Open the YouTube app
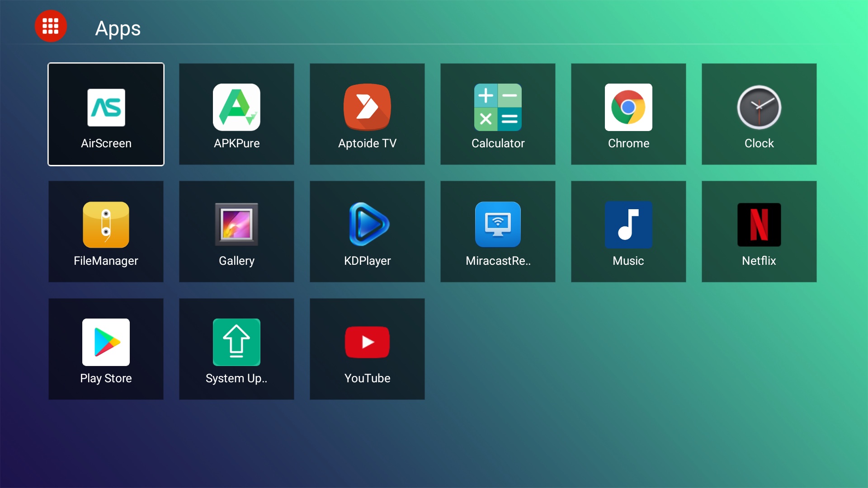 pyautogui.click(x=367, y=349)
